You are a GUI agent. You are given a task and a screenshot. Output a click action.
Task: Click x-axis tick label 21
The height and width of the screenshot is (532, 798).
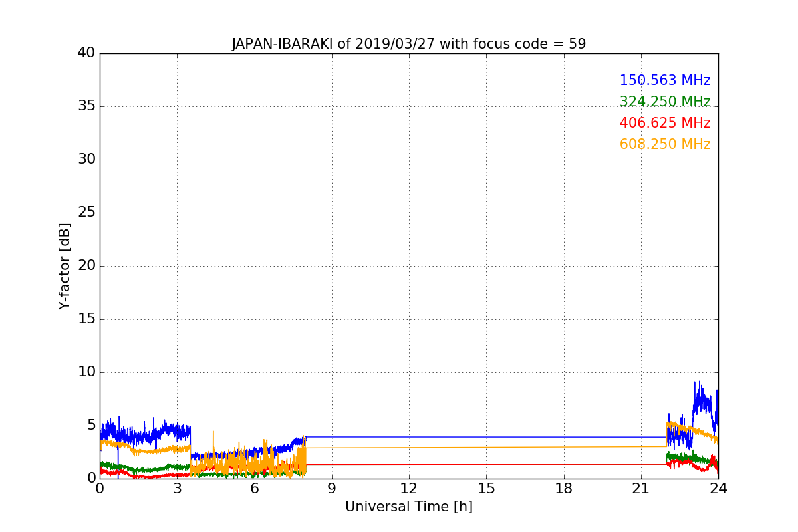tap(641, 488)
